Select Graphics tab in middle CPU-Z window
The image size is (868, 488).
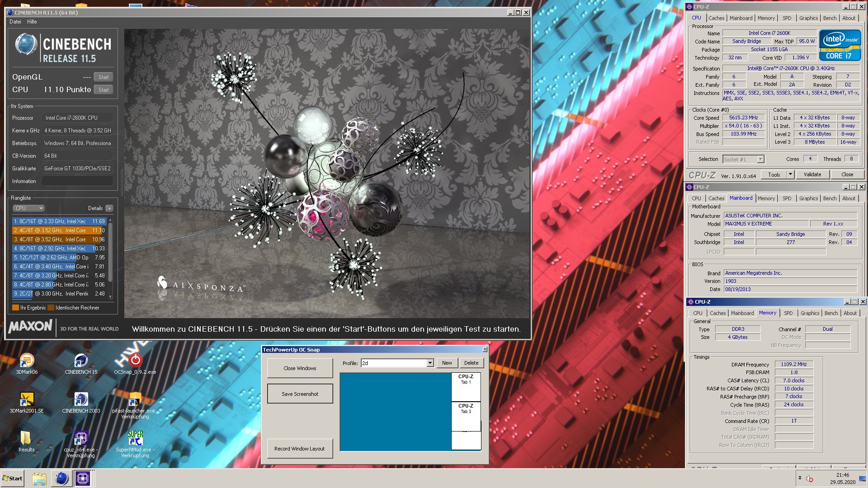(808, 198)
